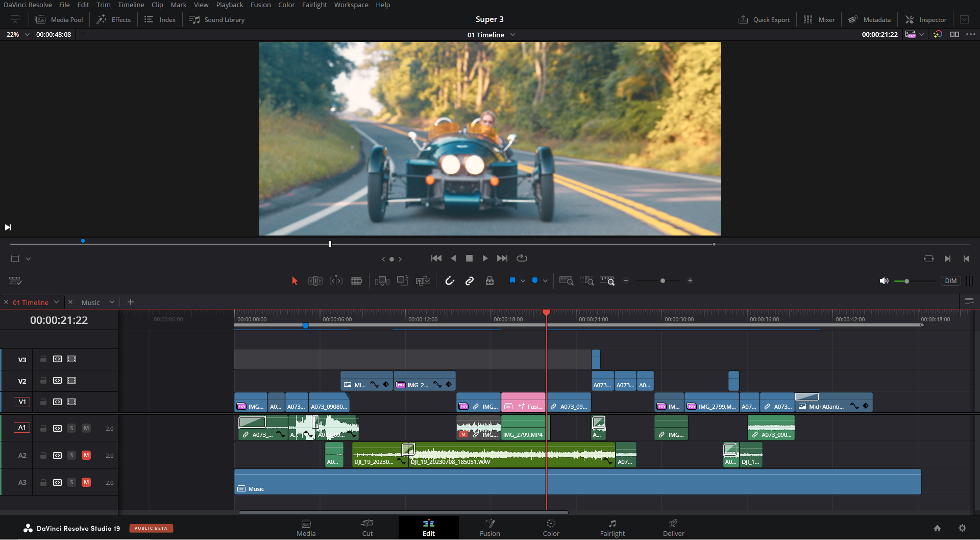Image resolution: width=980 pixels, height=540 pixels.
Task: Click Quick Export
Action: click(x=764, y=19)
